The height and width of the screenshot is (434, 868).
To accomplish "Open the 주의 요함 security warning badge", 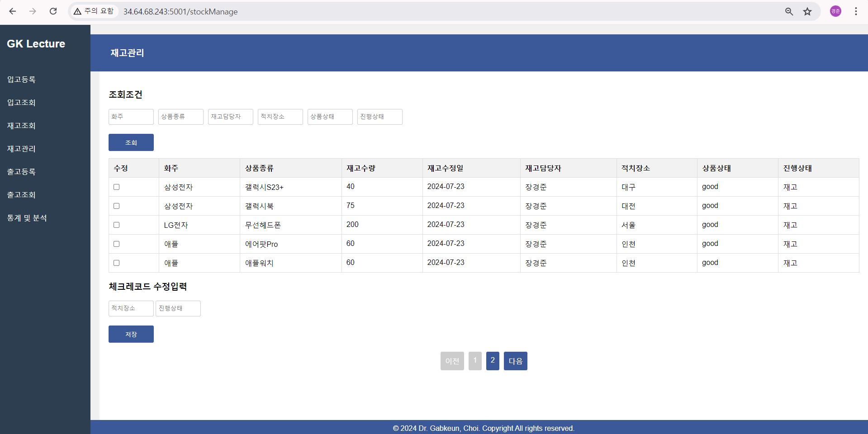I will [x=94, y=11].
